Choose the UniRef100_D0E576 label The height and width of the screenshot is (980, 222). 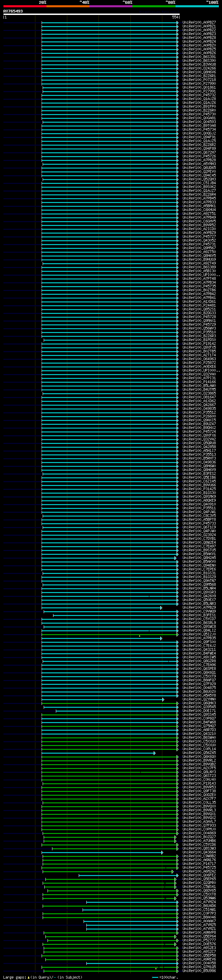[199, 943]
